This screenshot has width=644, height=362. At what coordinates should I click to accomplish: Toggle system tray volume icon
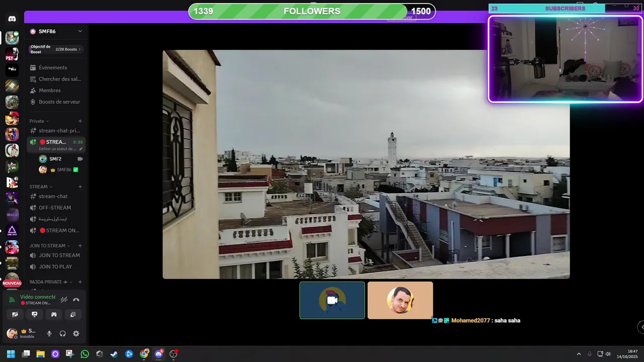coord(608,354)
